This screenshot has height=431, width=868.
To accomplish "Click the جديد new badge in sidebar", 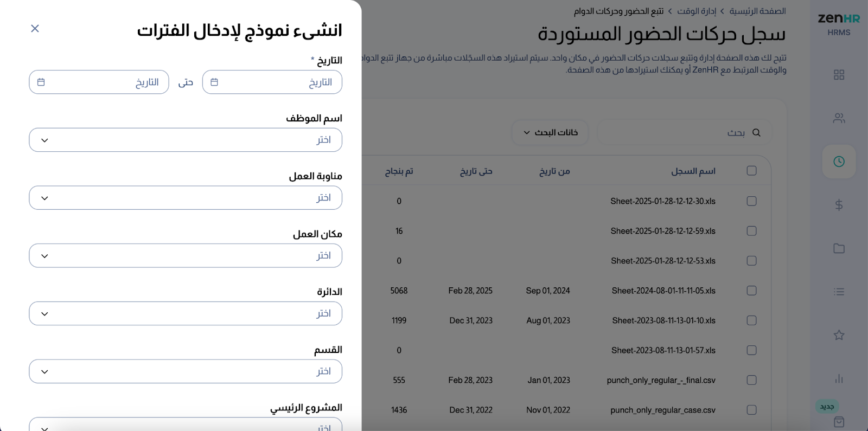I will [827, 406].
